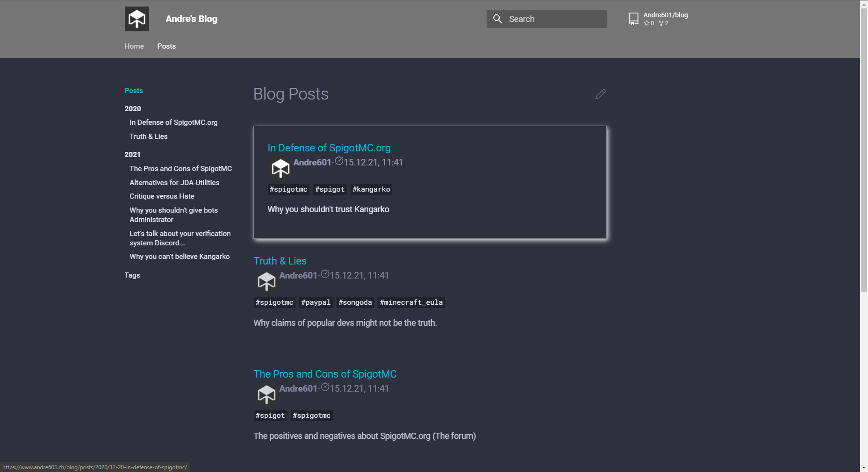
Task: Open sidebar link In Defense of SpigotMC.org
Action: [173, 122]
